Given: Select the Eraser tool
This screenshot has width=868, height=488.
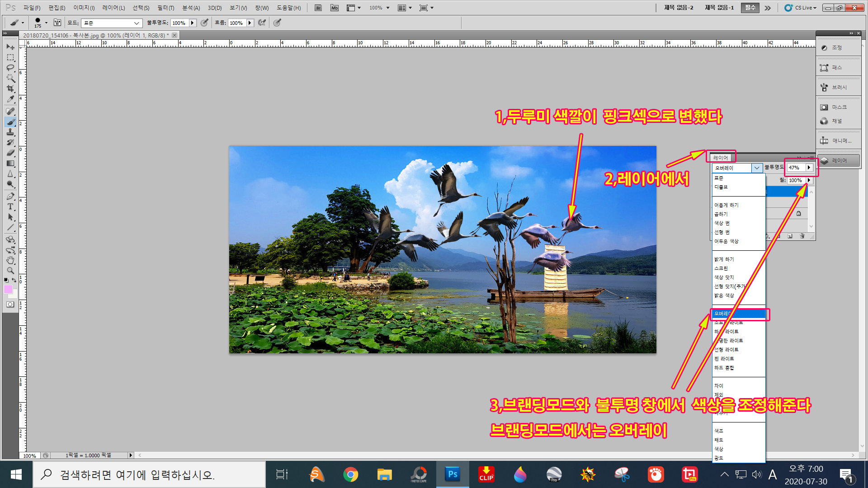Looking at the screenshot, I should (10, 153).
